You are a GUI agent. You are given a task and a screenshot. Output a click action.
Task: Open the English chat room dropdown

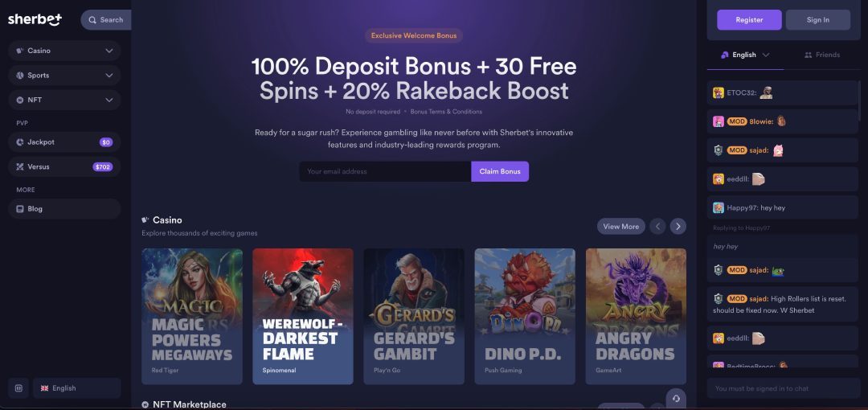click(x=745, y=55)
